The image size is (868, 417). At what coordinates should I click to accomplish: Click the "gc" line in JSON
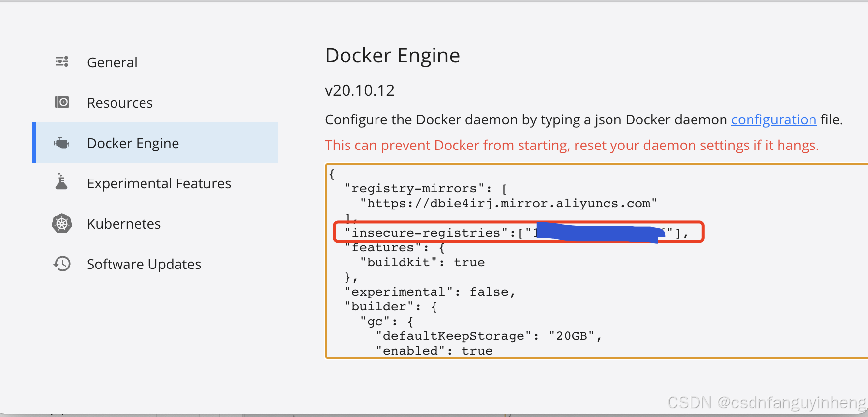pyautogui.click(x=387, y=322)
